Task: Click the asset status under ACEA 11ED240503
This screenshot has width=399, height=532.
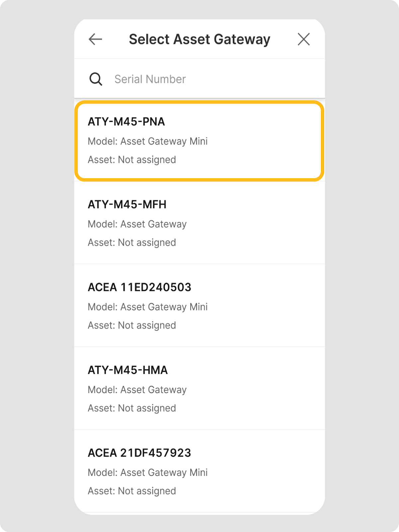Action: coord(132,326)
